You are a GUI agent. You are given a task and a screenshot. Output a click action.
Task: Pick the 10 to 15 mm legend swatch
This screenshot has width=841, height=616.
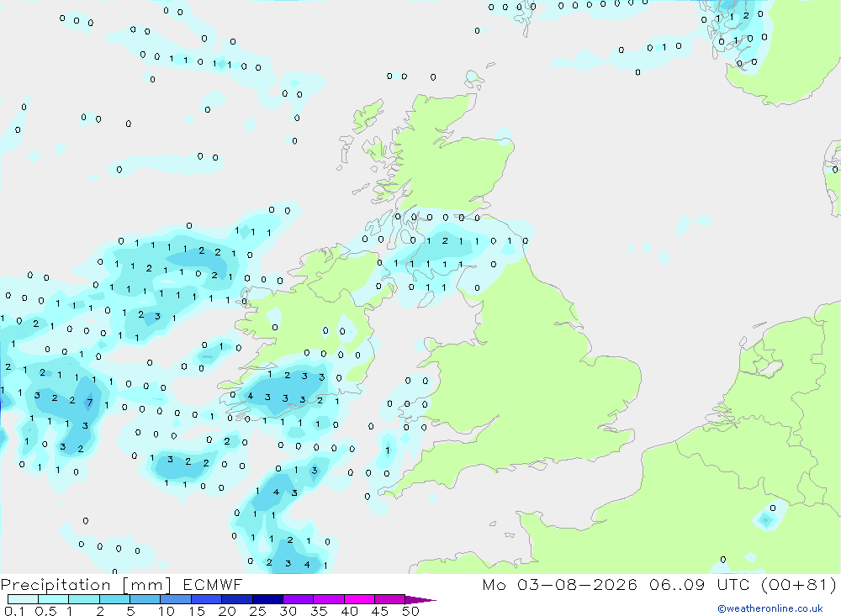(x=176, y=599)
